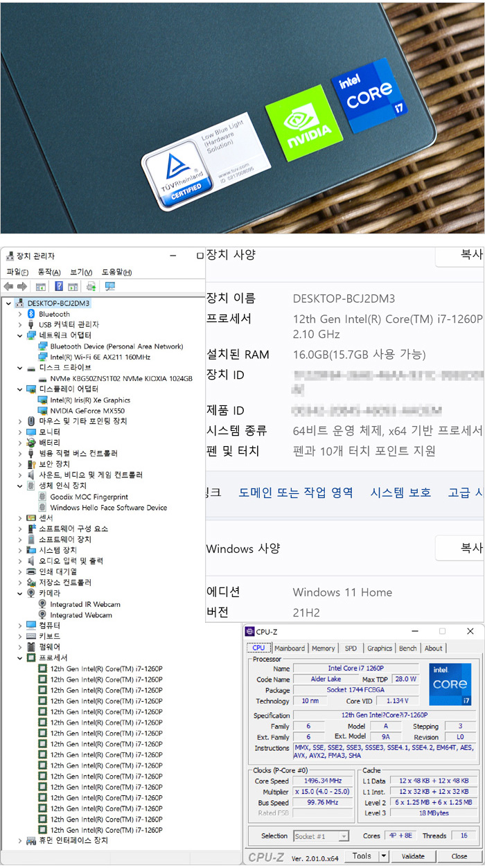Viewport: 485px width, 868px height.
Task: Click the Update driver toolbar icon
Action: pos(91,287)
